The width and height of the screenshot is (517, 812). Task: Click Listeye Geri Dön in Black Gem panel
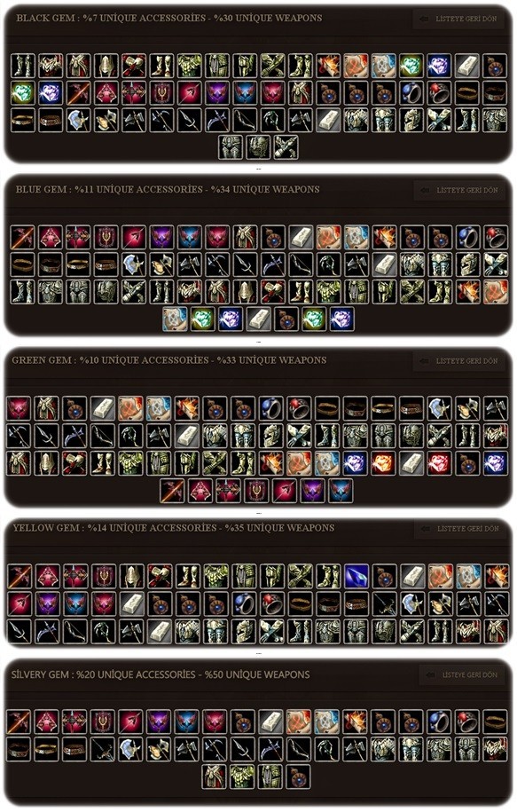point(460,19)
